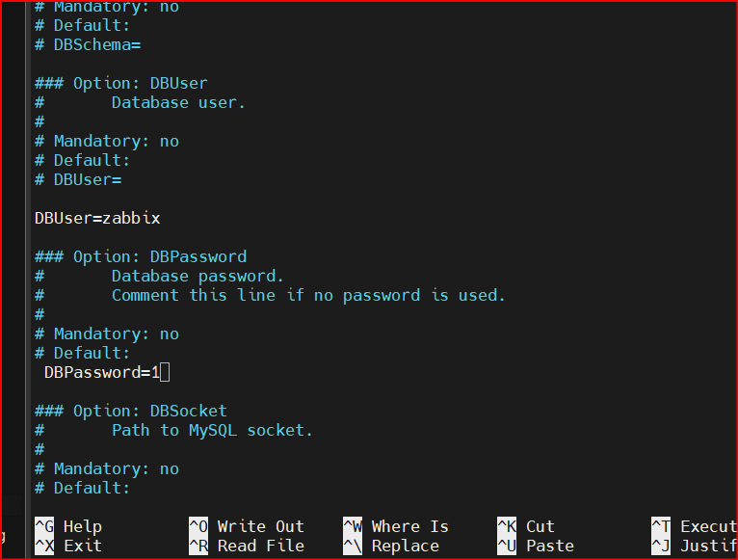The width and height of the screenshot is (738, 560).
Task: Click the ^X Exit shortcut
Action: [68, 546]
